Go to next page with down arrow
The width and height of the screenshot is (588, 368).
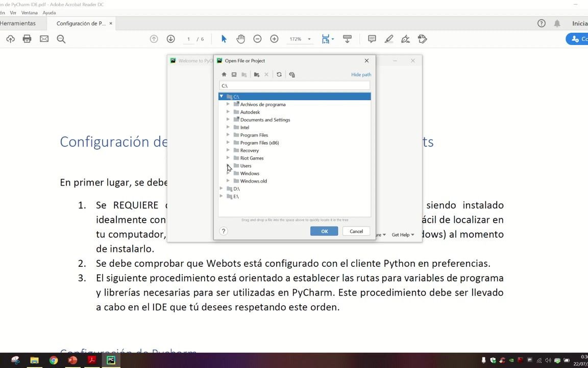tap(170, 39)
